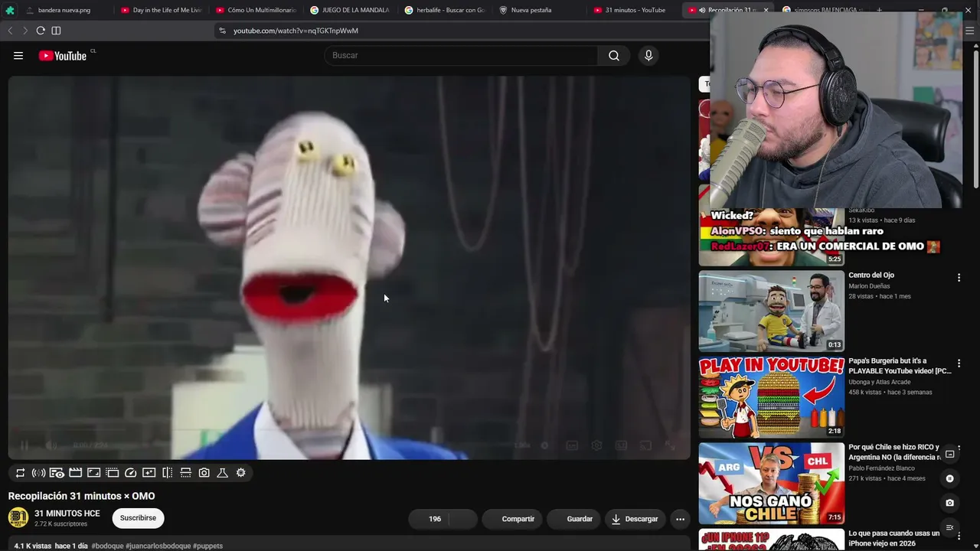980x551 pixels.
Task: Share the video with Compartir
Action: point(512,519)
